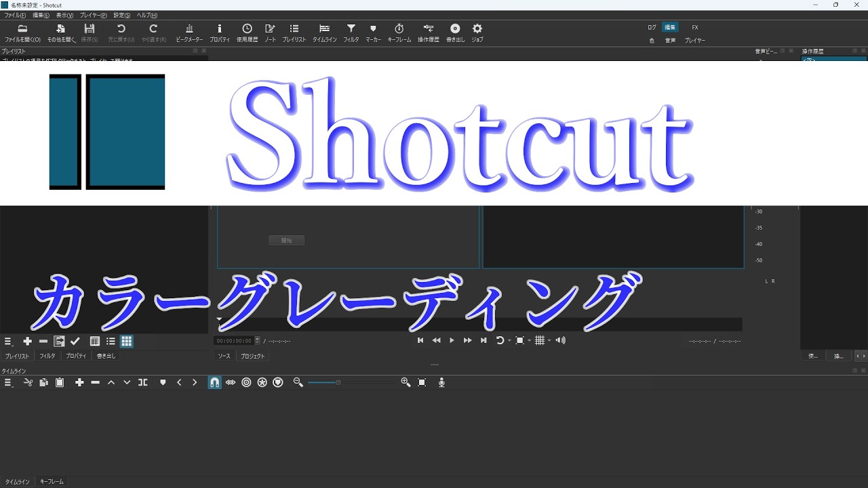Split at playhead in timeline toolbar
This screenshot has height=488, width=868.
coord(143,382)
